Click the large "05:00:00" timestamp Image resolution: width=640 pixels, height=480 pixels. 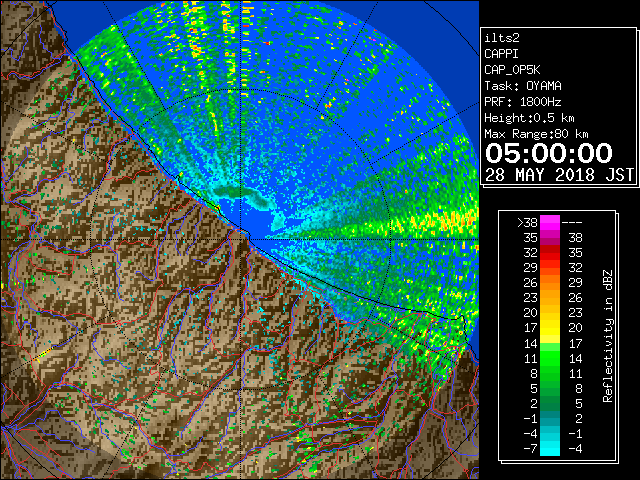(x=549, y=153)
